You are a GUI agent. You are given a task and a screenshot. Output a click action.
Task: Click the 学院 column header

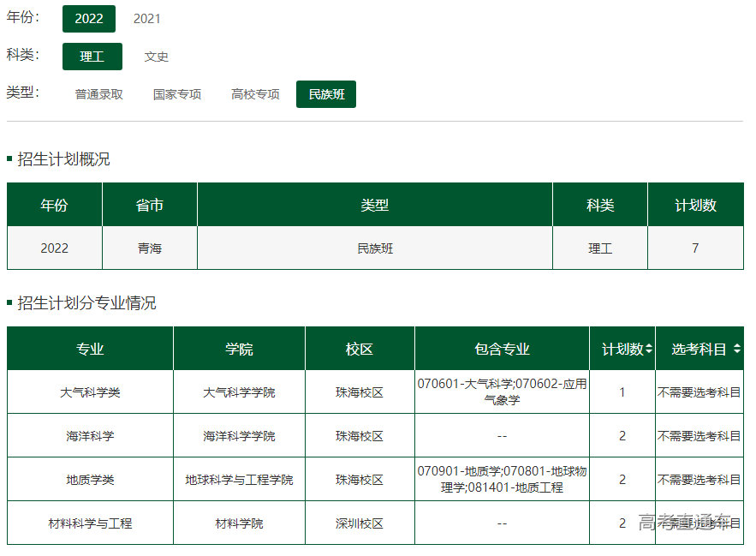(x=239, y=349)
